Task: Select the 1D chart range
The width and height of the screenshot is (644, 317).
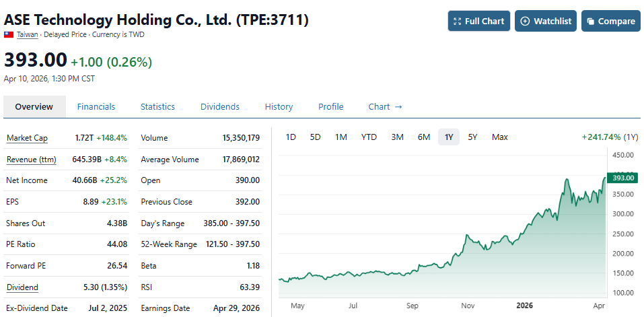Action: [291, 137]
